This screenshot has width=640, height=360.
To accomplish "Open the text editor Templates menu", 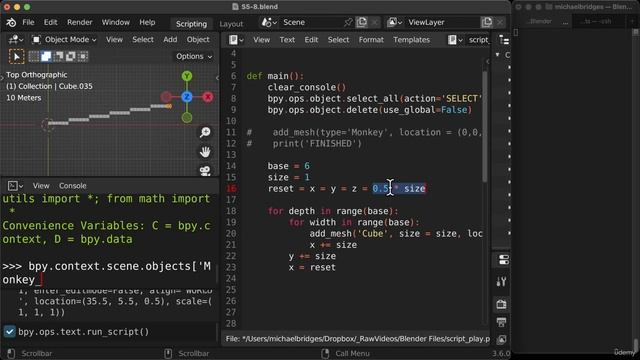I will coord(411,40).
